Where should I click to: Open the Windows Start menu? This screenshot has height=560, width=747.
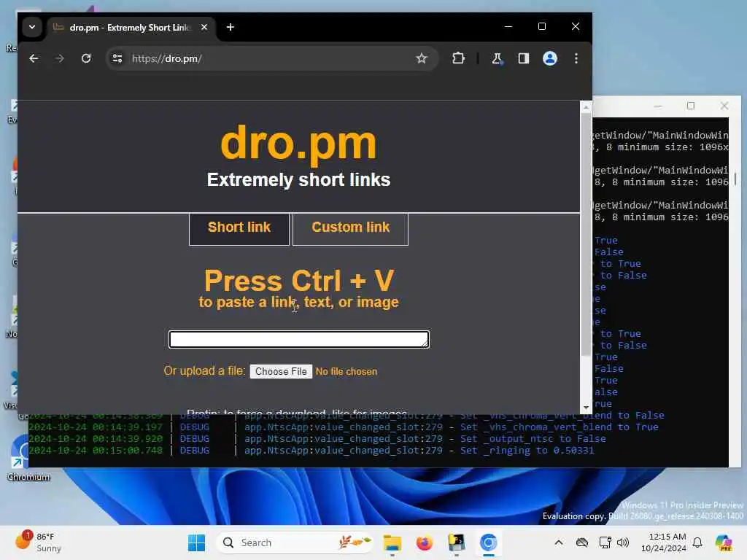point(196,542)
